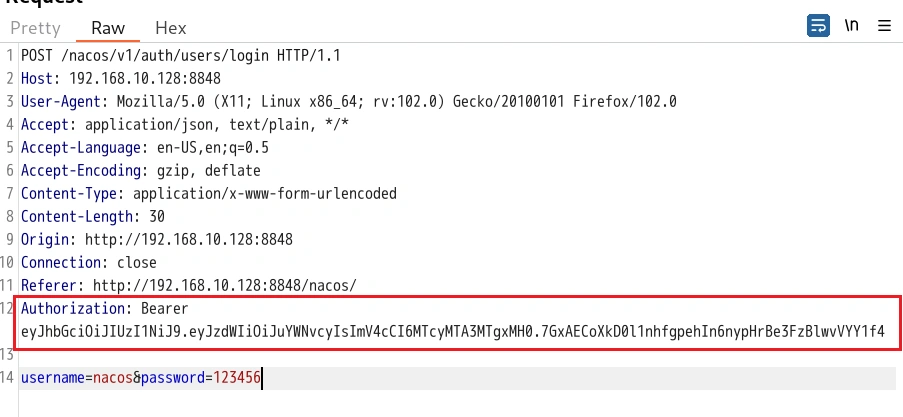Click the Content-Type header line

208,193
